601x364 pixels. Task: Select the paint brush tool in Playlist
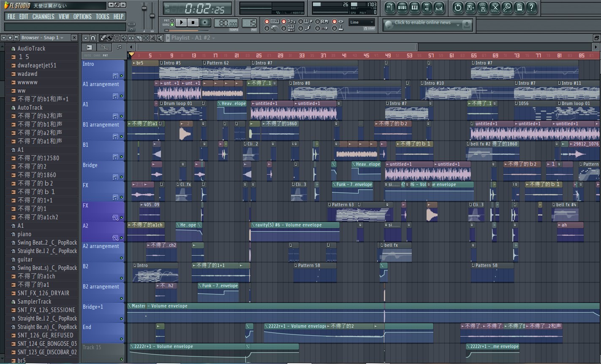coord(109,38)
